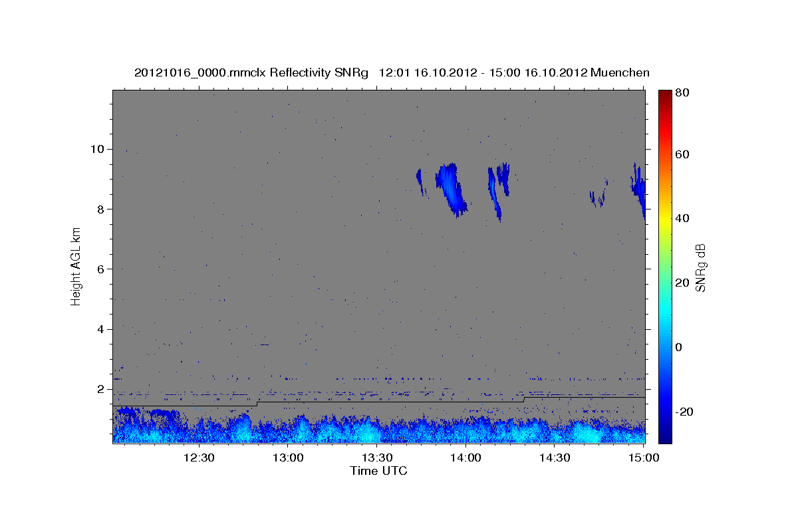Click the 14:00 time tick label
The width and height of the screenshot is (798, 532).
coord(466,458)
